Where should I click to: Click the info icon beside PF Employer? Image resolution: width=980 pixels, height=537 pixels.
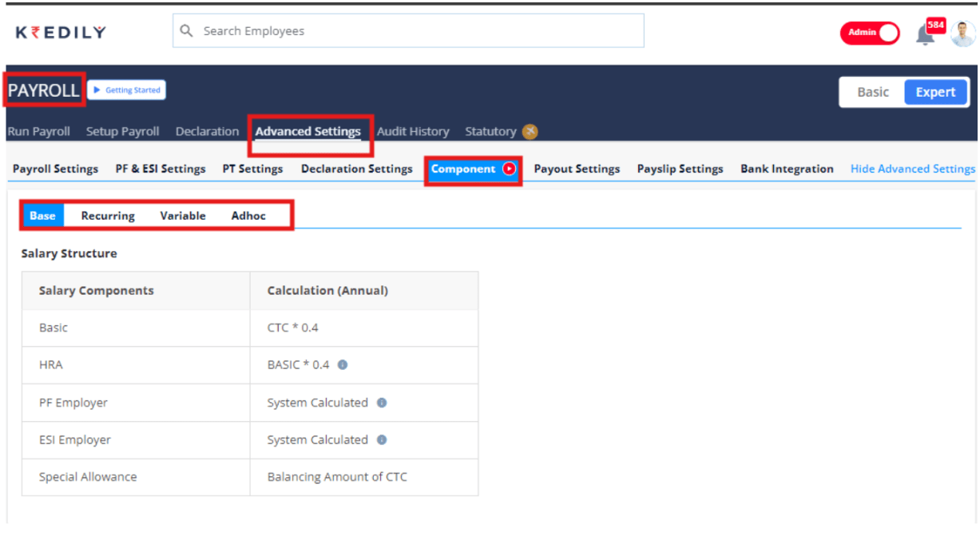(x=381, y=403)
